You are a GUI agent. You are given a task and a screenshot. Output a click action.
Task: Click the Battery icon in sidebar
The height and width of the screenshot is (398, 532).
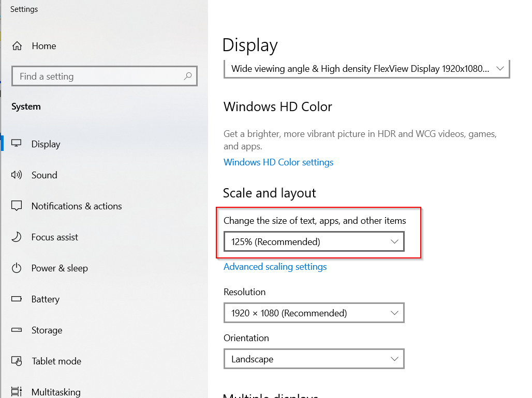pos(17,299)
